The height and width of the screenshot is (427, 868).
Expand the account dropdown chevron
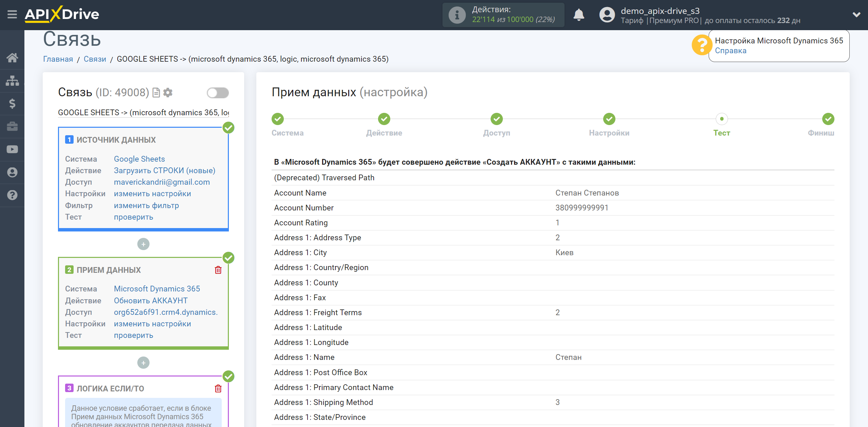[856, 15]
